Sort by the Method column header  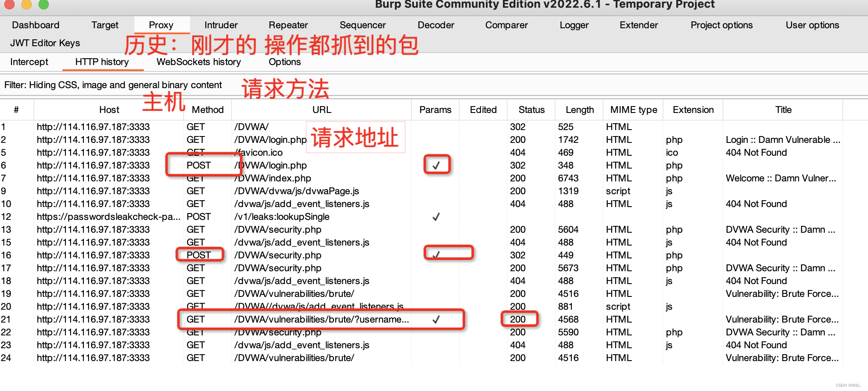coord(208,110)
